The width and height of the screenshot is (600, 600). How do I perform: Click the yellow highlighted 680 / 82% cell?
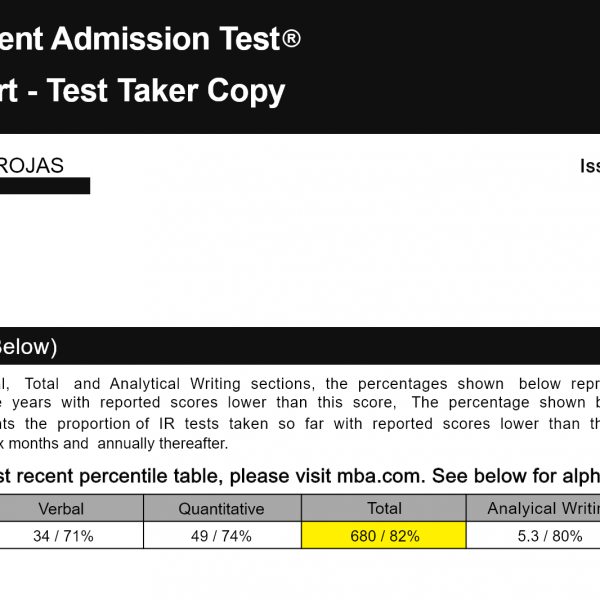point(384,536)
